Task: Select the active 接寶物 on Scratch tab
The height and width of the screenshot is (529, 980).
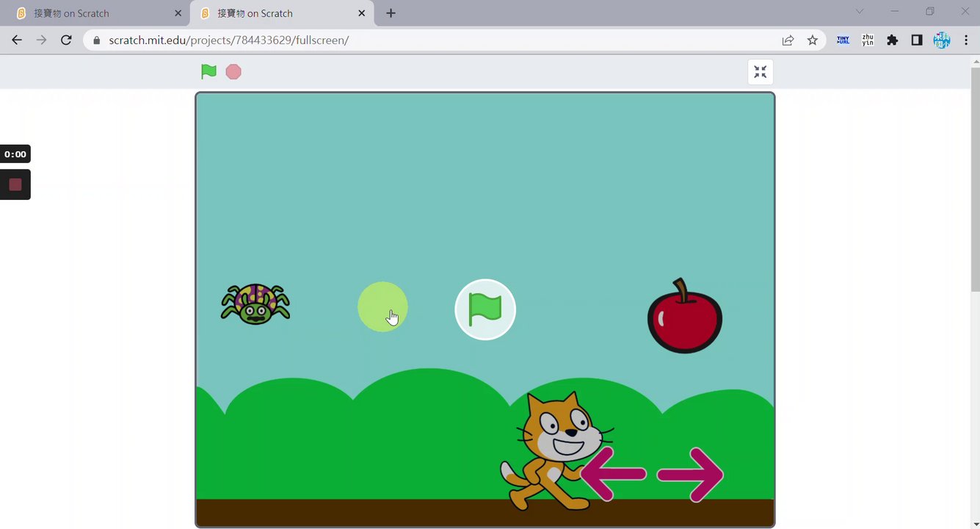Action: pos(281,13)
